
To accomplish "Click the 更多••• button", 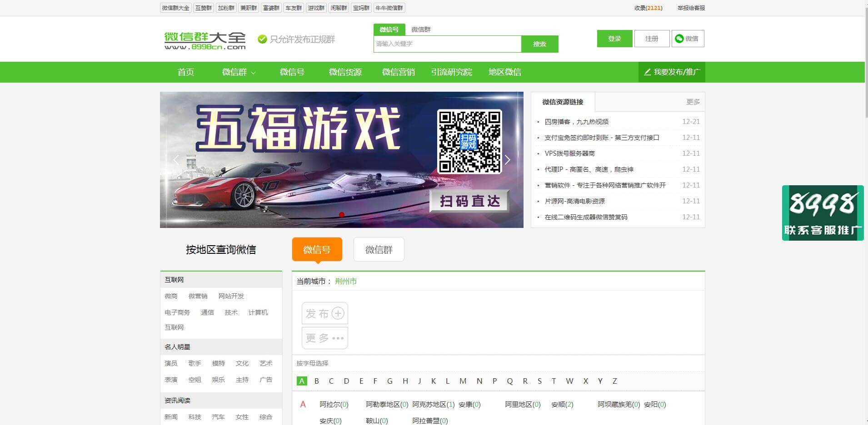I will point(324,337).
